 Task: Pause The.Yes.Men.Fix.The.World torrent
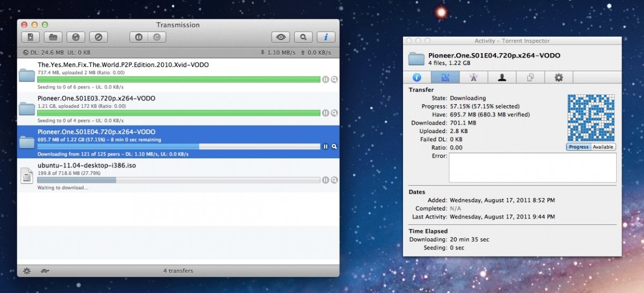tap(325, 79)
